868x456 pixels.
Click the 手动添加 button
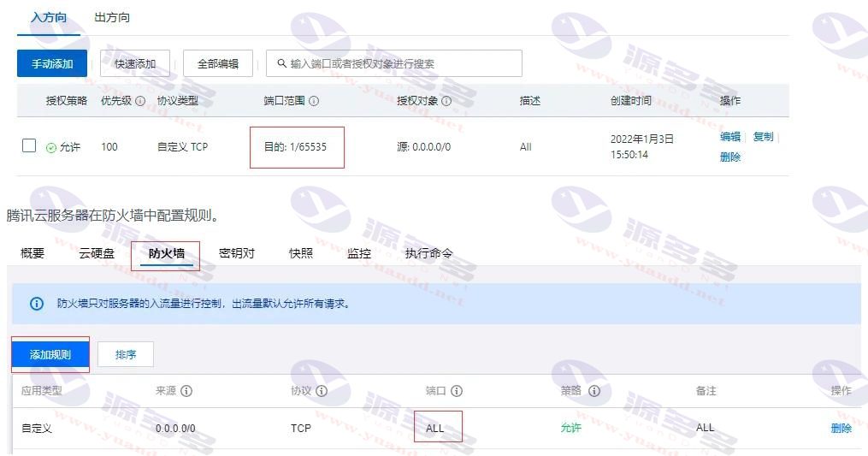pos(52,63)
